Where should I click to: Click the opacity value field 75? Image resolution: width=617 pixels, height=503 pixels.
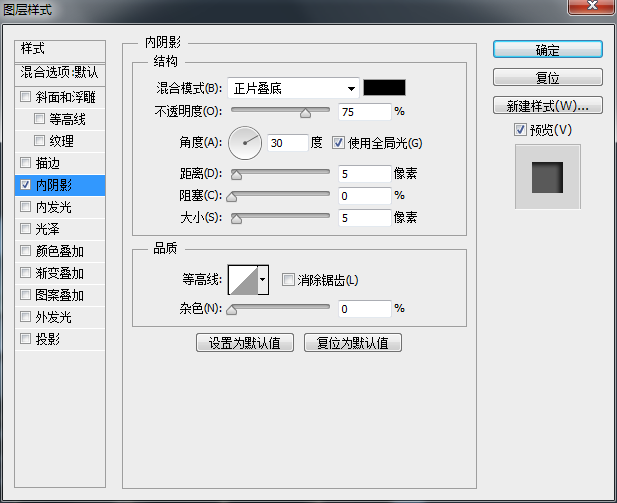click(x=365, y=112)
